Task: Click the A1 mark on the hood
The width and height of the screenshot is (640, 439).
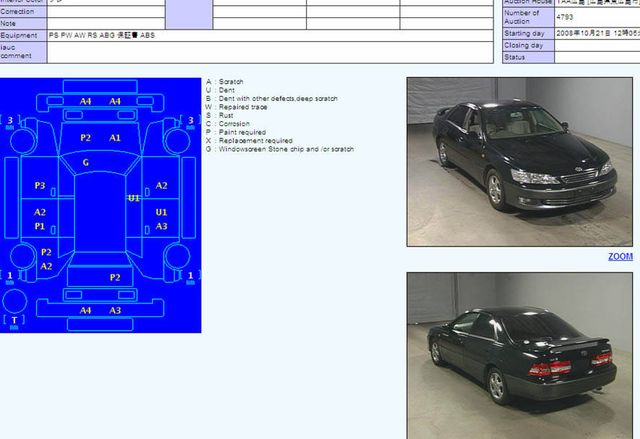Action: [115, 138]
